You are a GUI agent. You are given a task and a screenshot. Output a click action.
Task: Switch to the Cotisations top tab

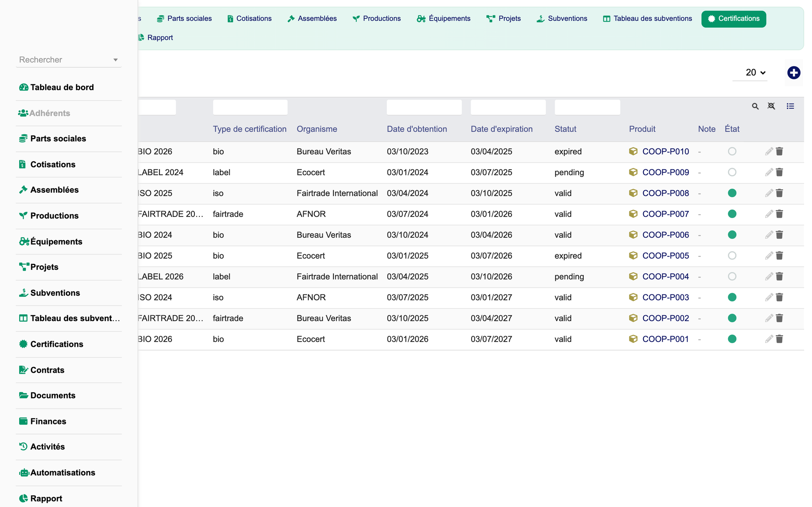pos(250,18)
